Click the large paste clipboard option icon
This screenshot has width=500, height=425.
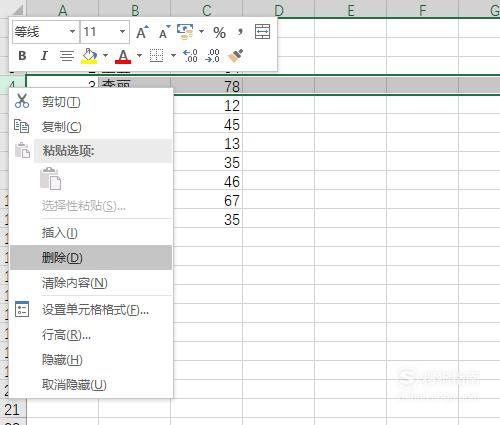50,178
